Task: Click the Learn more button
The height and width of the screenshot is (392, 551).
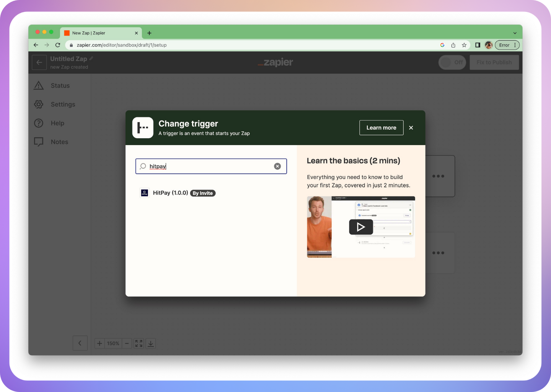Action: pos(381,128)
